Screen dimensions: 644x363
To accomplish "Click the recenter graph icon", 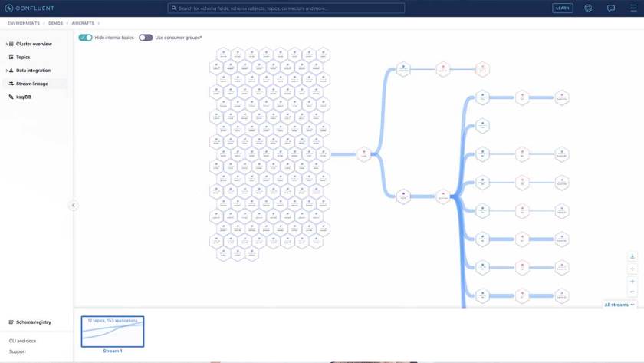I will [632, 269].
